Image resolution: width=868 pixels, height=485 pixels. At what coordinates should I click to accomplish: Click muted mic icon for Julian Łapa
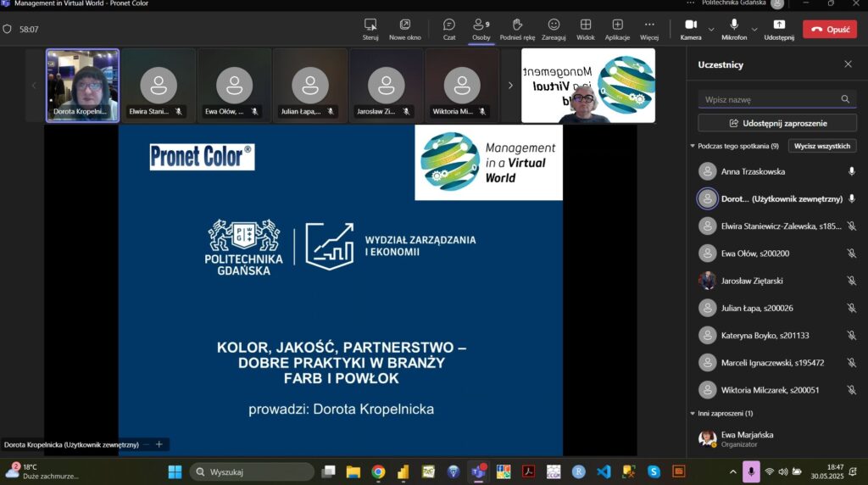(x=851, y=308)
